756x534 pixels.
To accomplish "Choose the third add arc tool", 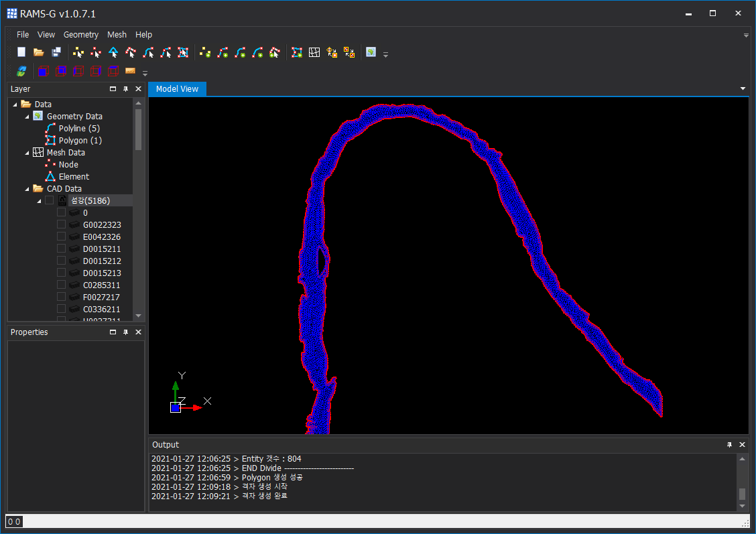I will click(x=257, y=52).
